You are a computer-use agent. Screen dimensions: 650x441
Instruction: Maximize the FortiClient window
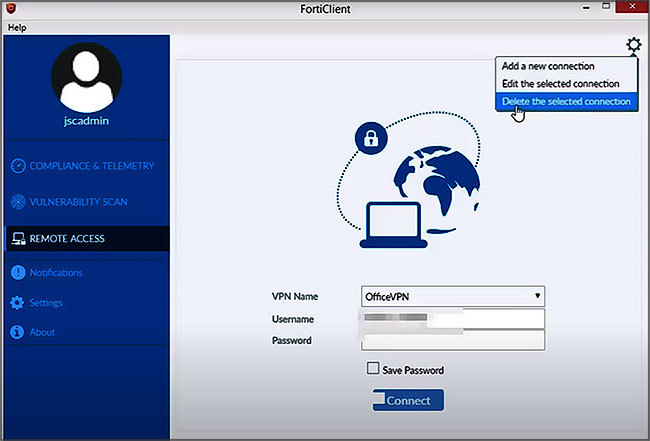point(606,7)
